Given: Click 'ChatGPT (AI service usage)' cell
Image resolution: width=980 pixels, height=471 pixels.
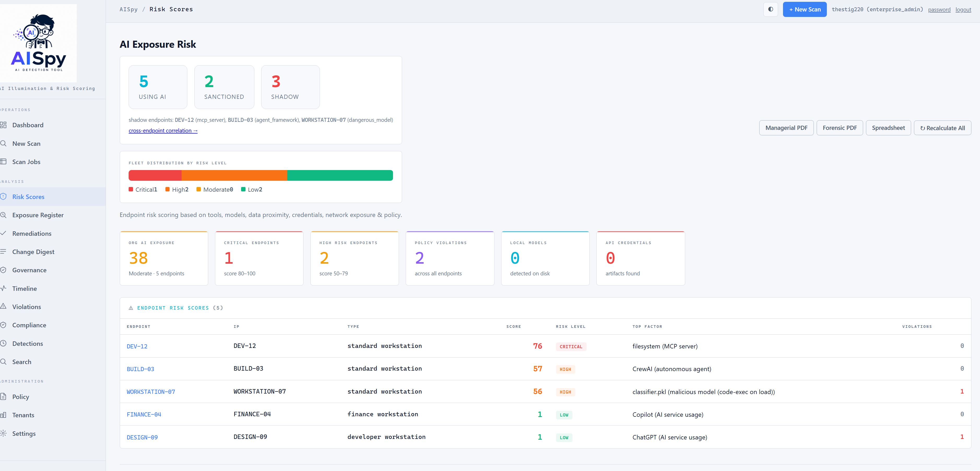Looking at the screenshot, I should (x=670, y=437).
